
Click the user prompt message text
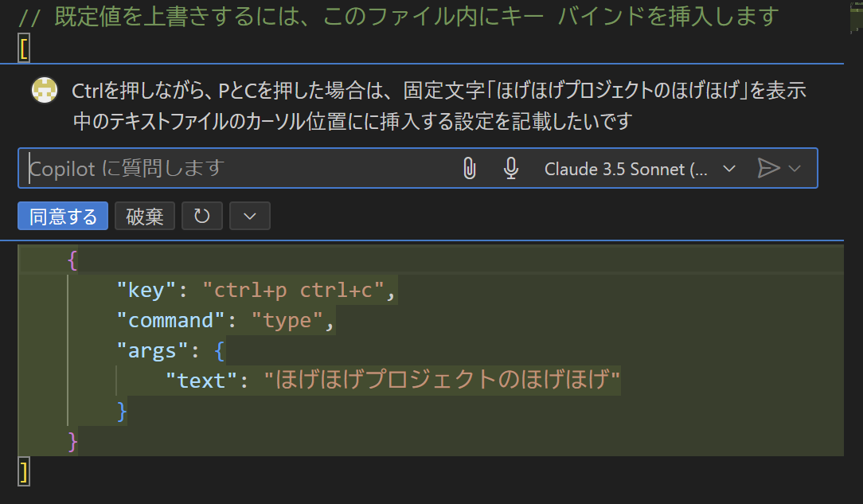pos(439,106)
